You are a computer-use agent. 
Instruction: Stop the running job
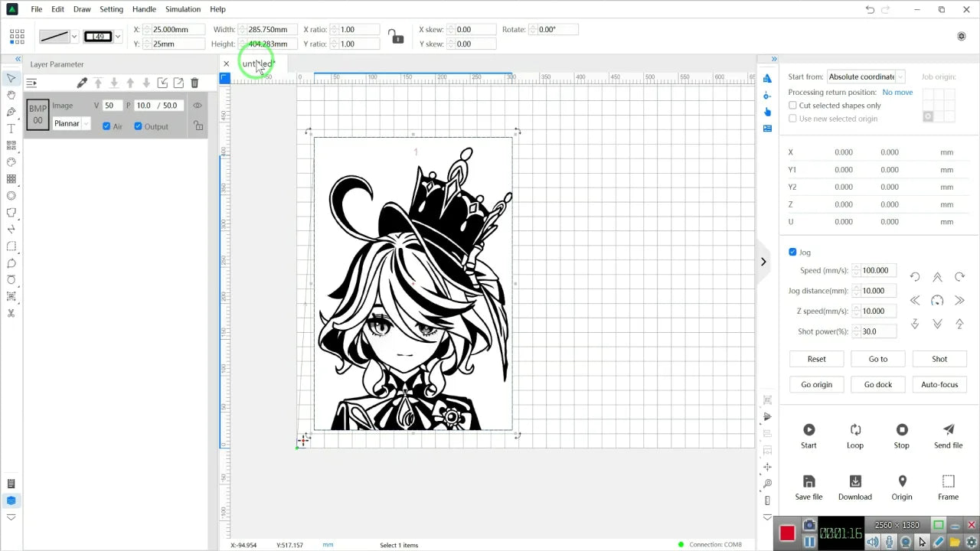902,430
